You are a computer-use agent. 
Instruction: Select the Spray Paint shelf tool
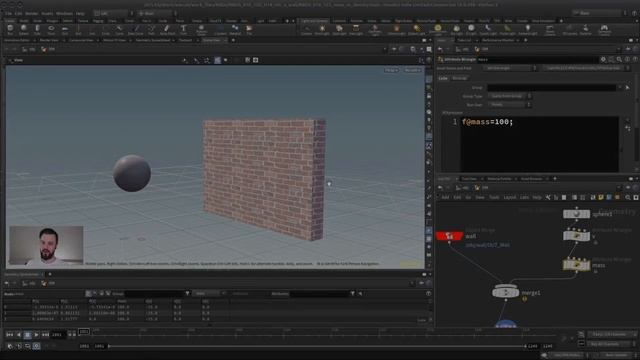click(167, 29)
